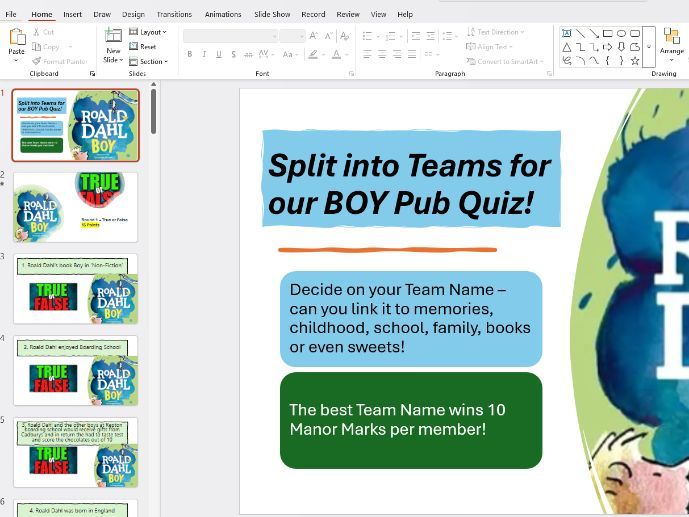This screenshot has width=689, height=517.
Task: Select the Right Brace shape
Action: [x=621, y=61]
